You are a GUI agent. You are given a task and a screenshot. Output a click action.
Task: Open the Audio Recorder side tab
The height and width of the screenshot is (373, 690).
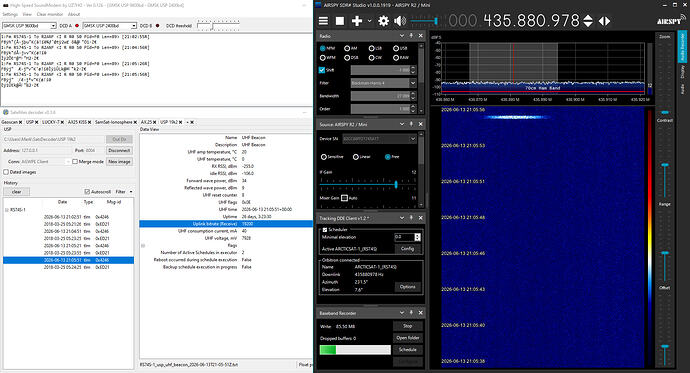point(683,46)
